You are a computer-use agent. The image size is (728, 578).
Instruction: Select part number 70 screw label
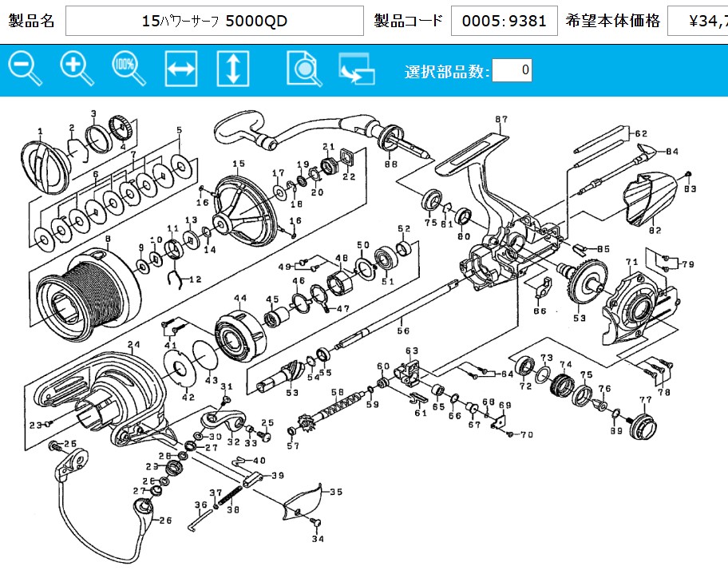click(527, 435)
